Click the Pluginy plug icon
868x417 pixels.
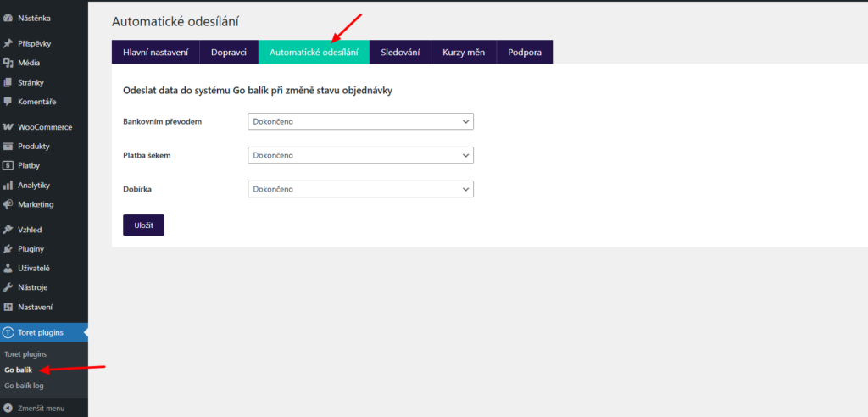[8, 249]
